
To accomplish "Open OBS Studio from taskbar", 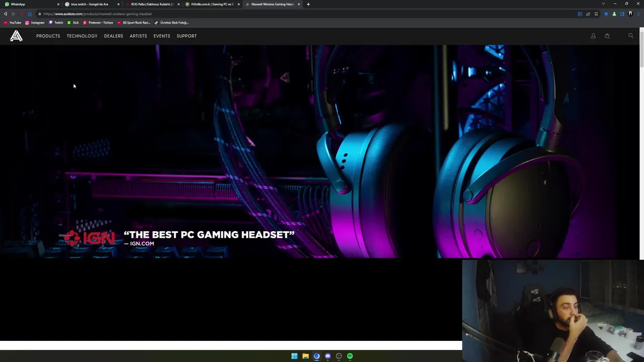I will (339, 356).
